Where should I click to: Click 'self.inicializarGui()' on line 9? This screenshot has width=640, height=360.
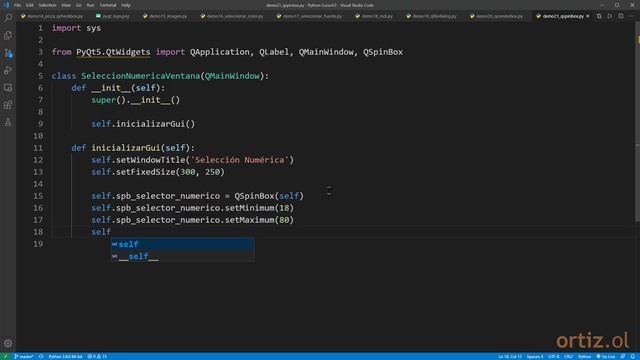point(143,124)
